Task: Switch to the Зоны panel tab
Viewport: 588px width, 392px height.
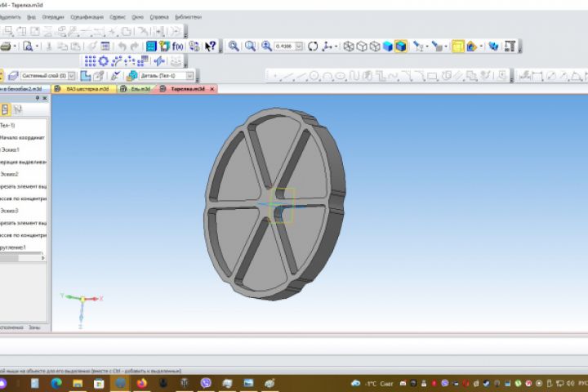Action: (34, 327)
